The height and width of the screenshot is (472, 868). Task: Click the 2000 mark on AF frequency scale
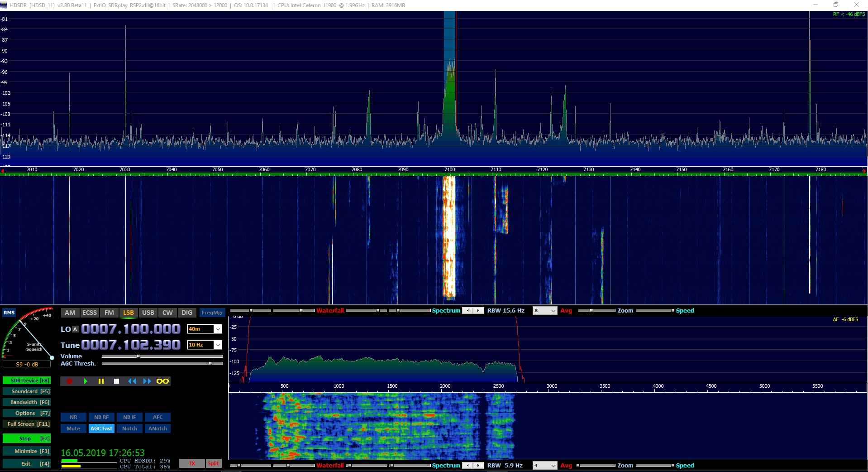click(x=445, y=386)
